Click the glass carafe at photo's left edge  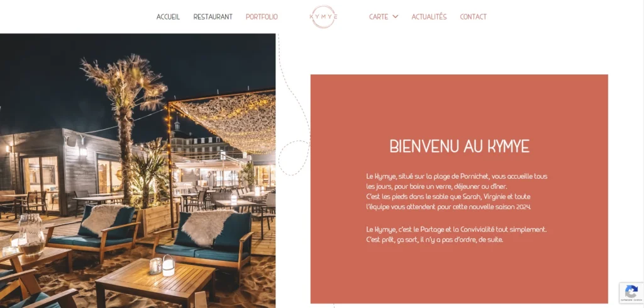[30, 235]
